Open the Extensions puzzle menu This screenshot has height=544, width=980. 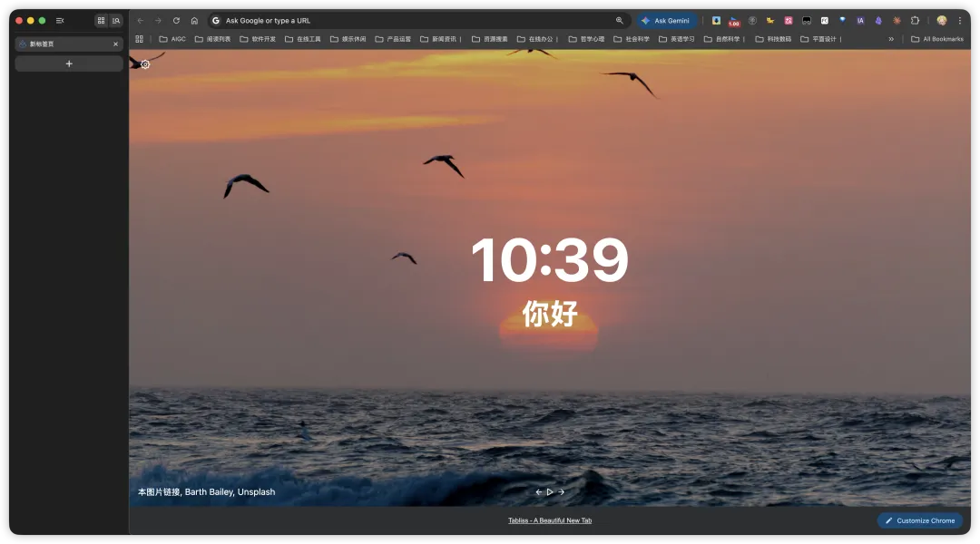915,21
